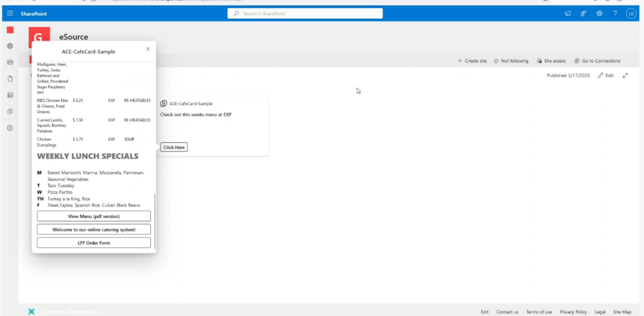
Task: Open the SharePoint app launcher waffle
Action: [10, 14]
